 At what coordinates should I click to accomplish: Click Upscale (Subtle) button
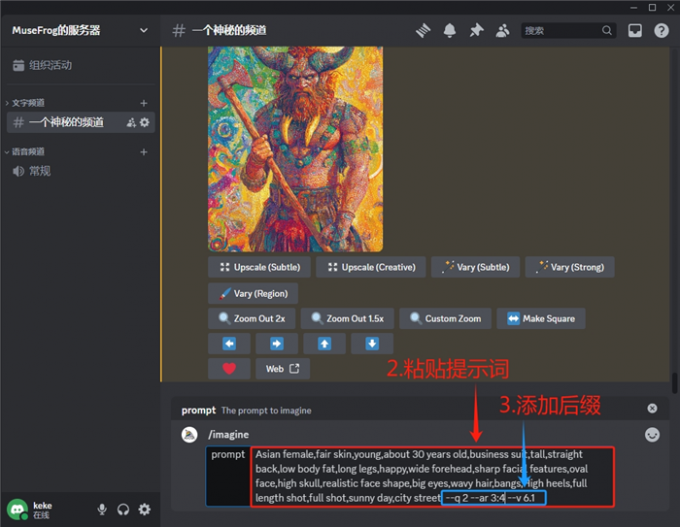[259, 267]
